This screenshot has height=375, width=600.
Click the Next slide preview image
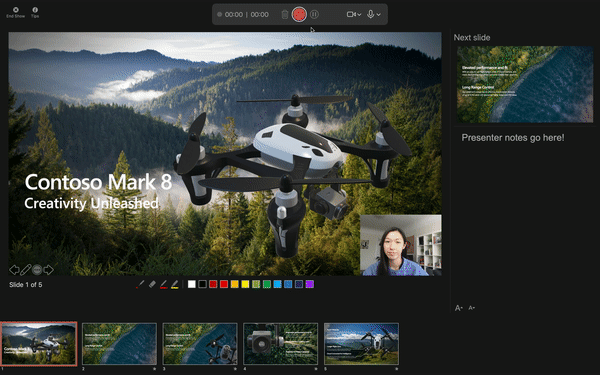[525, 84]
